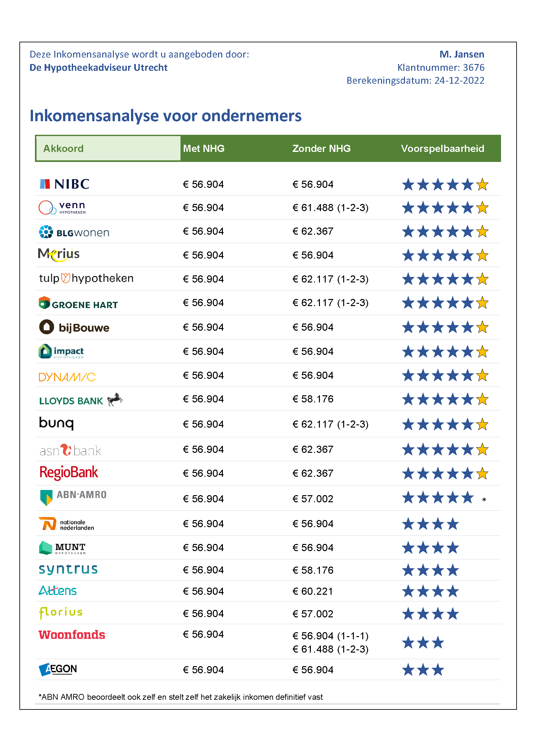
Task: Click the Nationale Nederlanden logo
Action: coord(67,524)
